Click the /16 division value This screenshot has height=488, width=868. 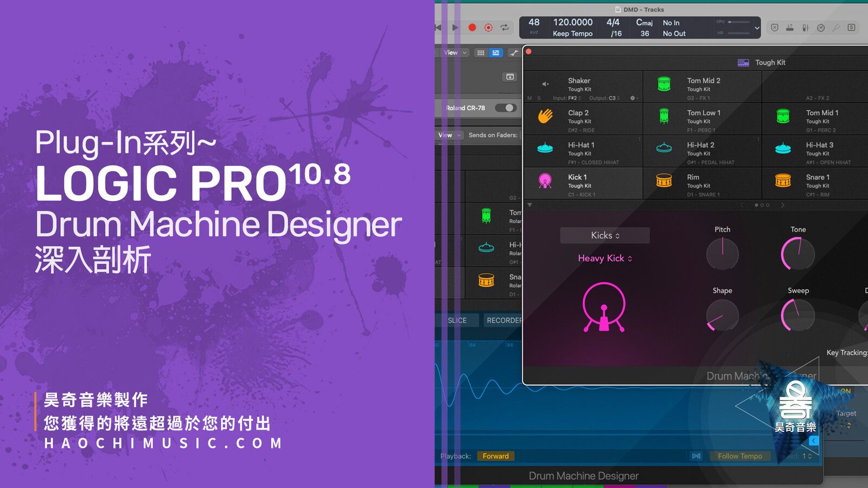pos(616,34)
